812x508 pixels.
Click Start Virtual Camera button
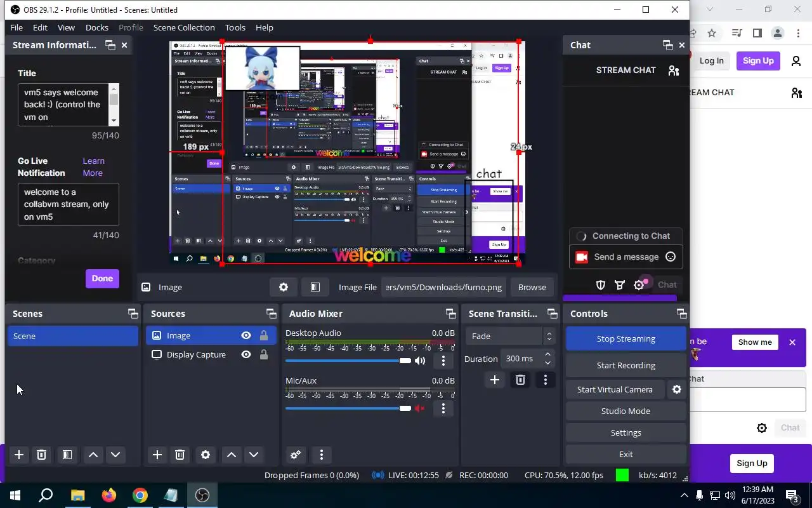click(x=615, y=389)
